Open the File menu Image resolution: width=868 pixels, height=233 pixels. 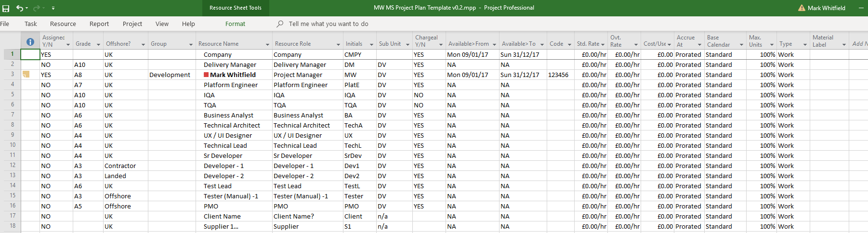click(x=5, y=24)
